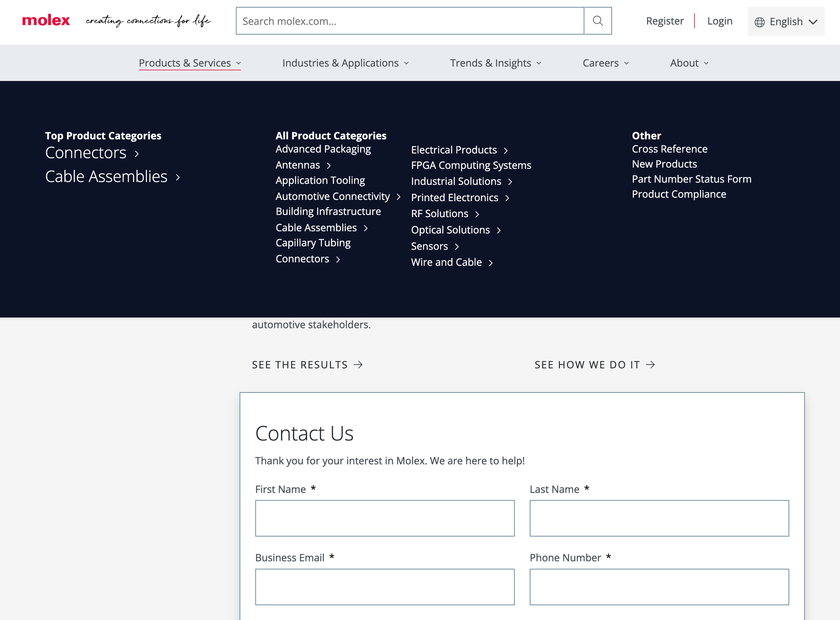Open the New Products link

(x=664, y=164)
